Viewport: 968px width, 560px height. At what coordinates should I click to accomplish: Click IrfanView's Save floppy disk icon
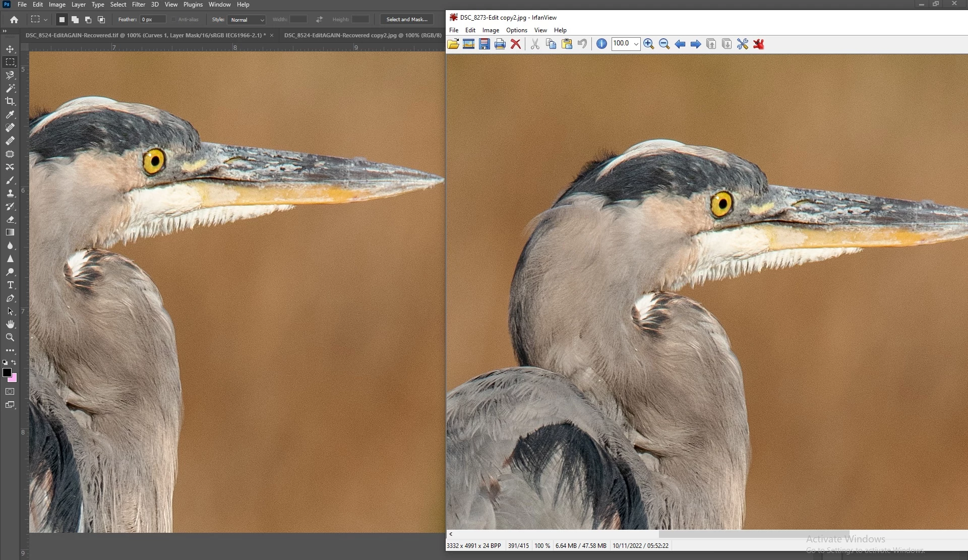484,44
